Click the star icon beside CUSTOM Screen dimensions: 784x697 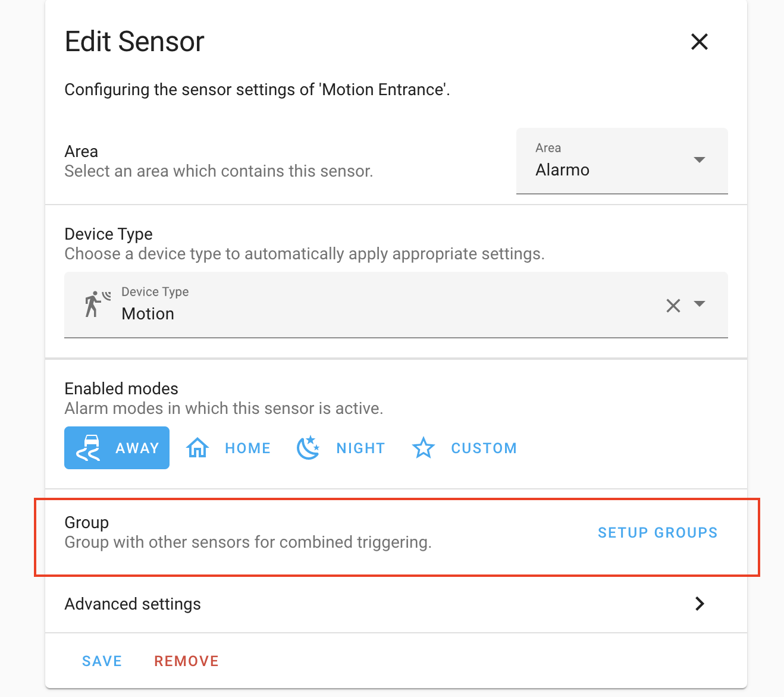(424, 448)
